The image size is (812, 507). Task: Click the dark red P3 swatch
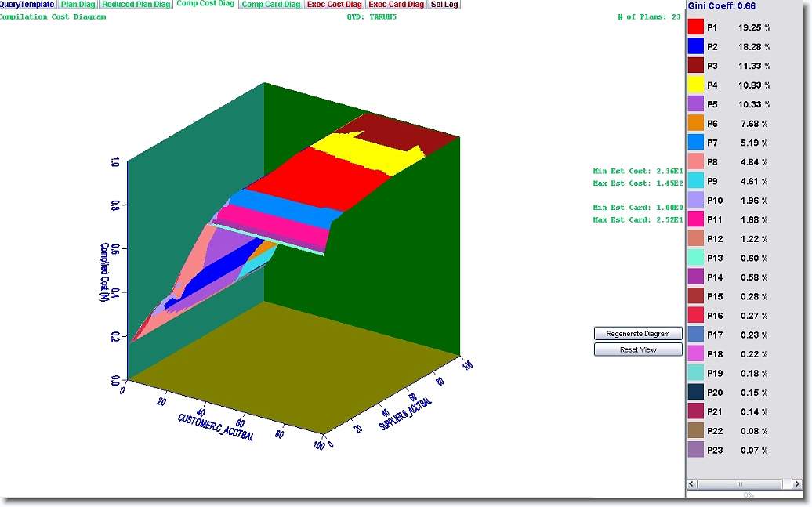pos(695,66)
